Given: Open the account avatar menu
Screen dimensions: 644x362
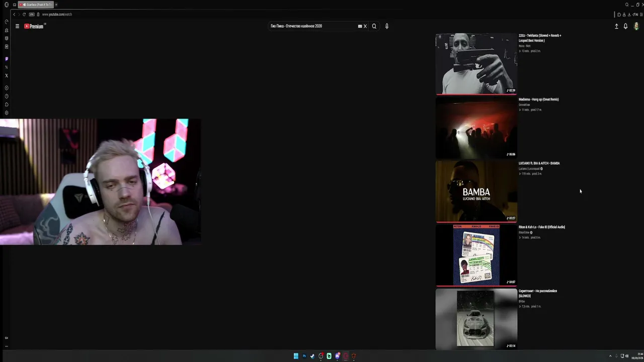Looking at the screenshot, I should pyautogui.click(x=636, y=26).
